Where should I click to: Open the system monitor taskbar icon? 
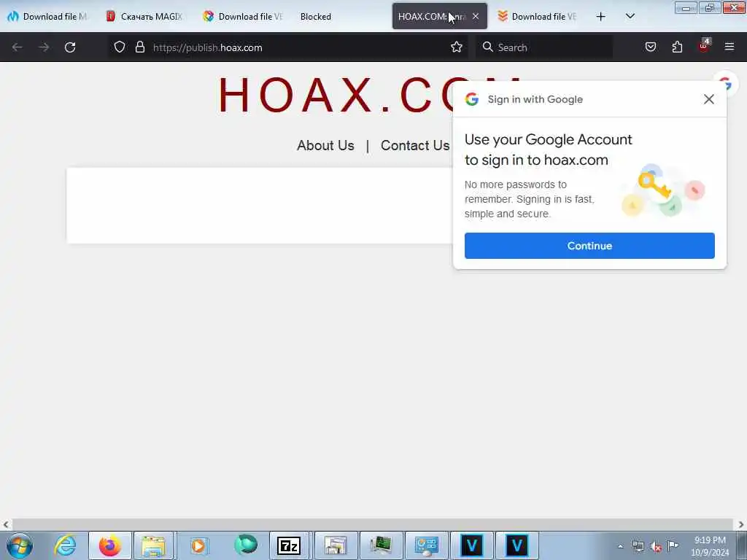pos(381,545)
